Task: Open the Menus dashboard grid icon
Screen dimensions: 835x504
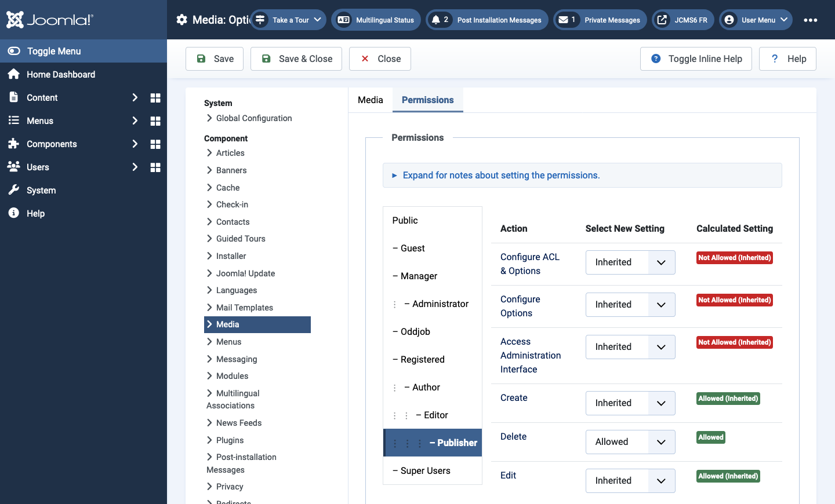Action: tap(155, 121)
